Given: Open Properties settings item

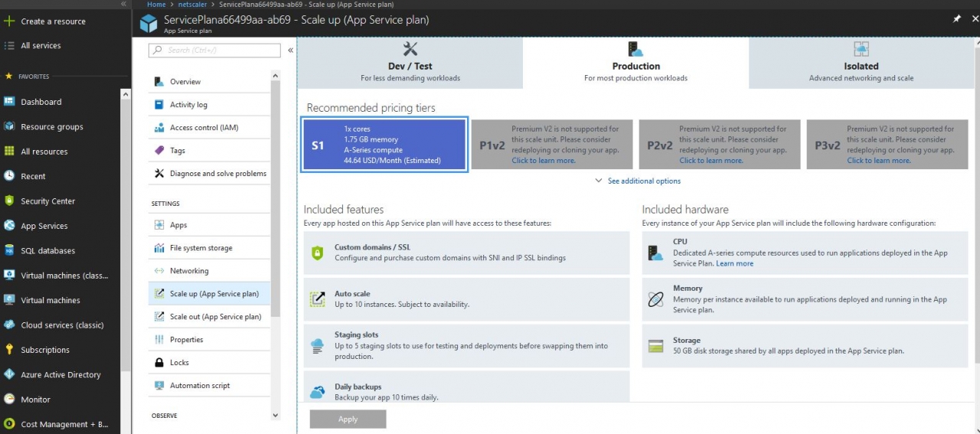Looking at the screenshot, I should click(209, 340).
